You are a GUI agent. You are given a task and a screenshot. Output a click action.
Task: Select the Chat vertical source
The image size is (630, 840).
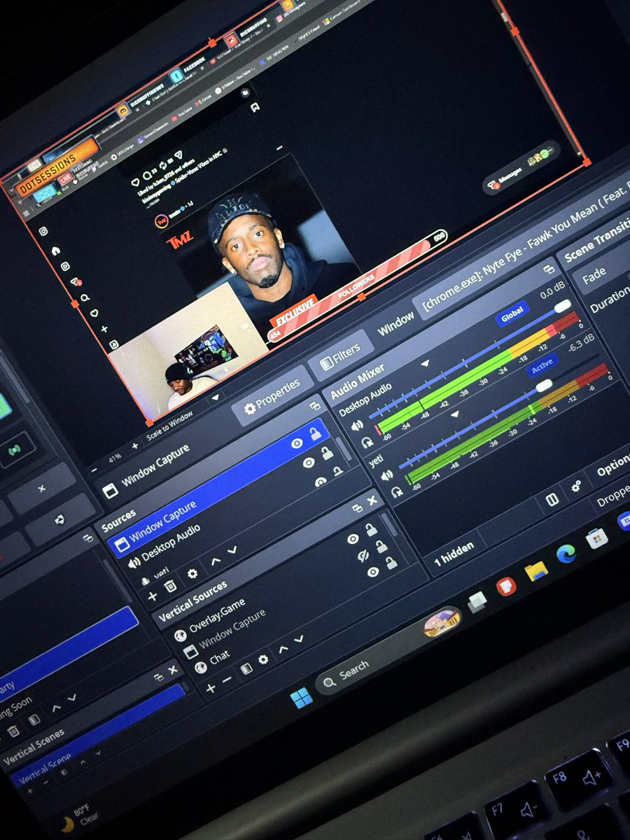pyautogui.click(x=297, y=615)
